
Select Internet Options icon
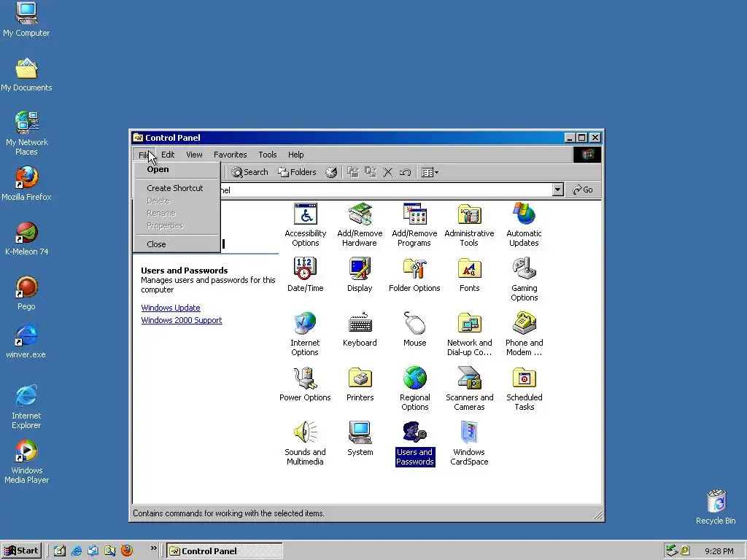point(305,334)
